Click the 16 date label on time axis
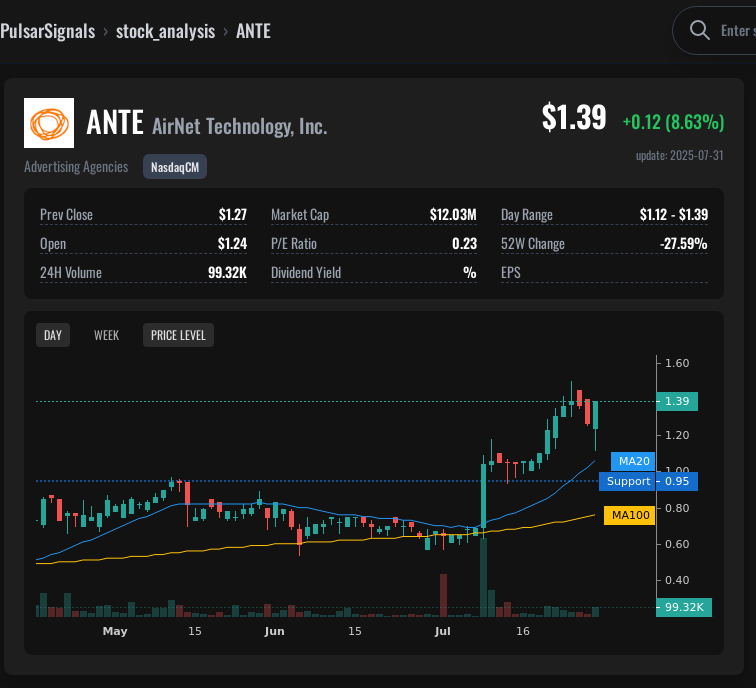 523,631
